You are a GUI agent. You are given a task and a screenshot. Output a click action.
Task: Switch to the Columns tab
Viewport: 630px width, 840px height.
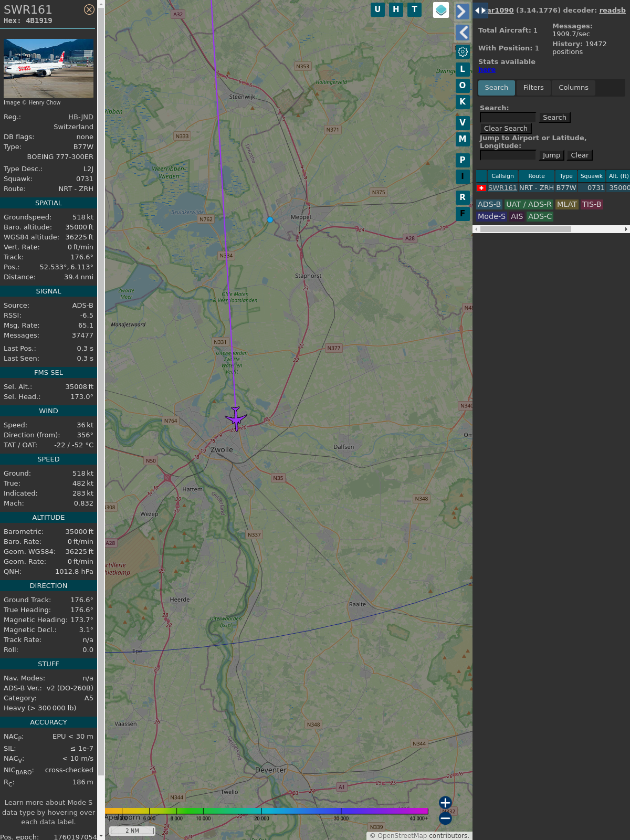coord(573,88)
